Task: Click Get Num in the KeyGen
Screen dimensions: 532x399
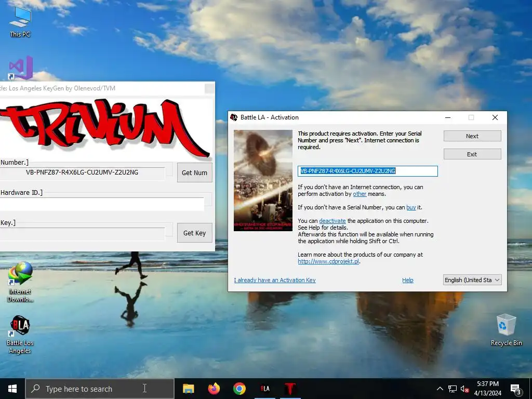Action: click(194, 172)
